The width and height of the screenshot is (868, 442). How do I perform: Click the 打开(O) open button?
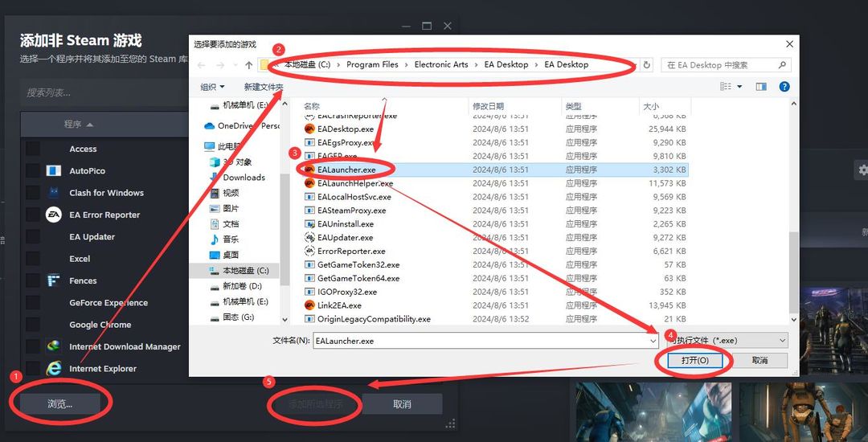point(694,360)
